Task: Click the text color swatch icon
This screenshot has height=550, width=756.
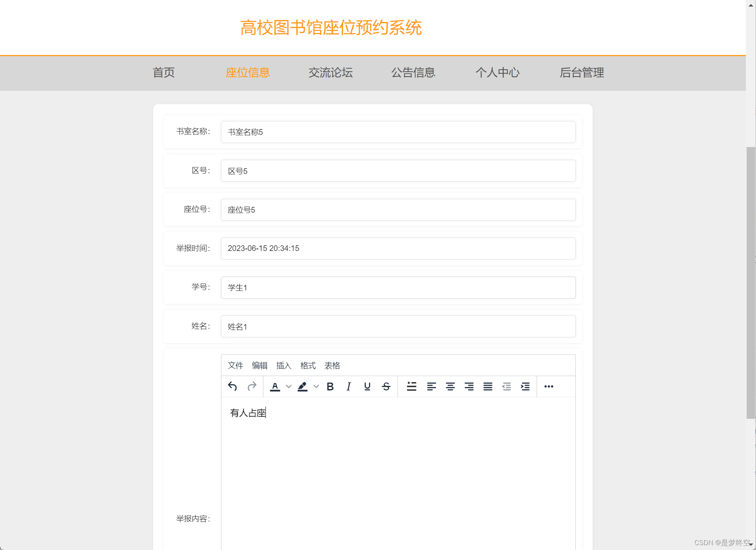Action: 275,386
